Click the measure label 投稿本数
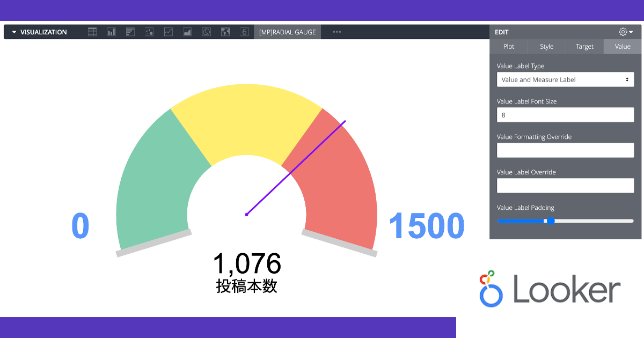Viewport: 644px width, 338px height. pyautogui.click(x=247, y=286)
